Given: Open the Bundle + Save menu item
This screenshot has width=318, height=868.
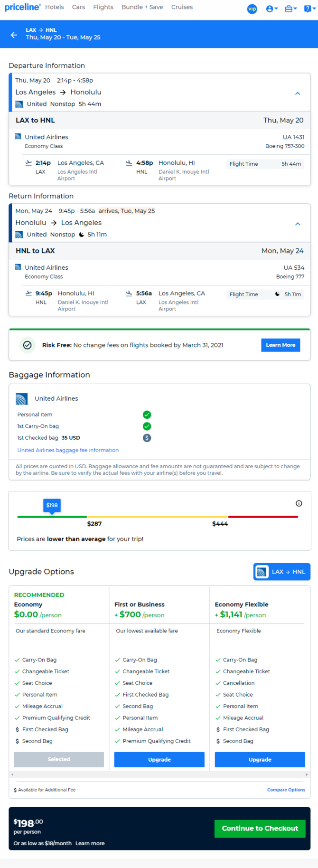Looking at the screenshot, I should (x=142, y=7).
